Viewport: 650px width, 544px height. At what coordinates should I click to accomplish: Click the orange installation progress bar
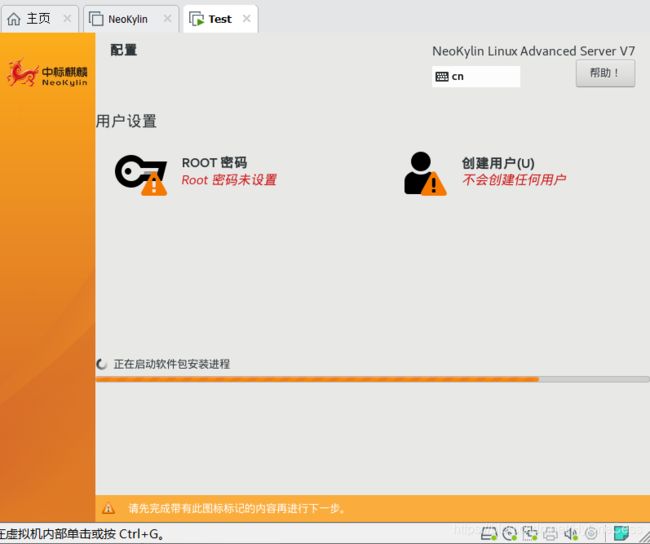tap(372, 379)
